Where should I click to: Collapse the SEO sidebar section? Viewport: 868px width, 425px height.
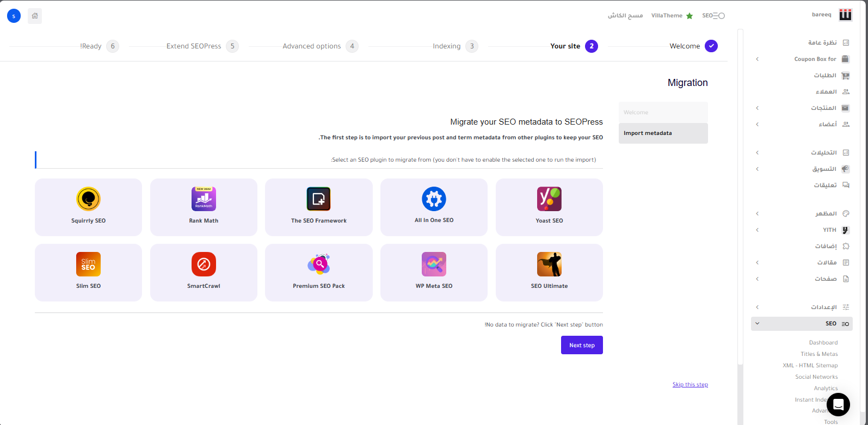757,324
